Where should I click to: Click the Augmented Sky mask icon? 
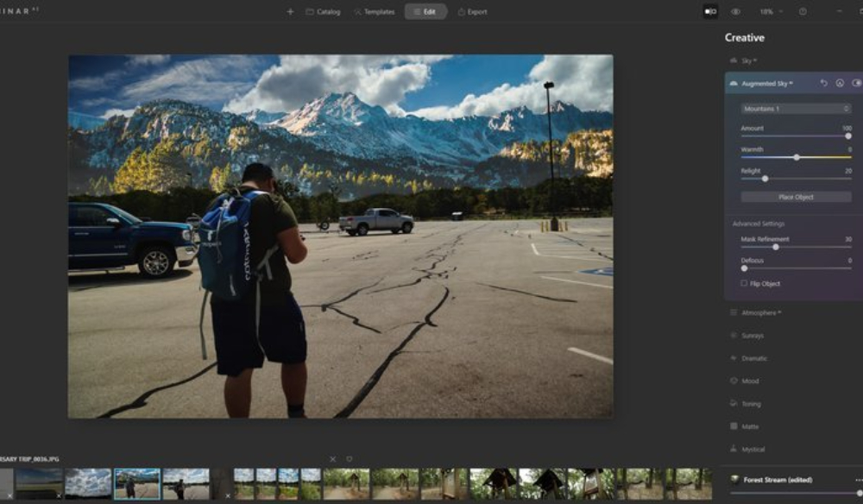coord(840,83)
